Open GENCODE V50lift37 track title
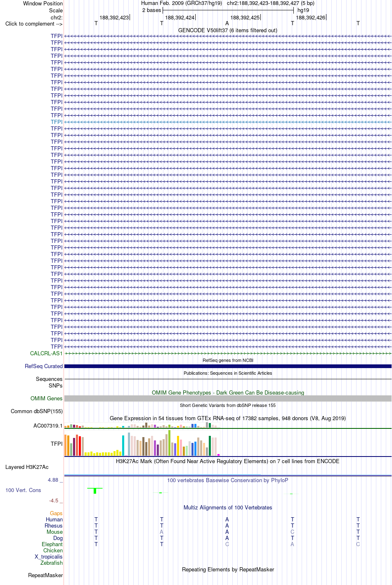The height and width of the screenshot is (585, 392). tap(228, 30)
